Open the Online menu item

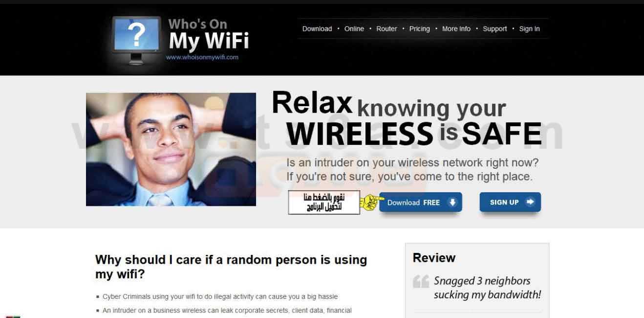[354, 29]
